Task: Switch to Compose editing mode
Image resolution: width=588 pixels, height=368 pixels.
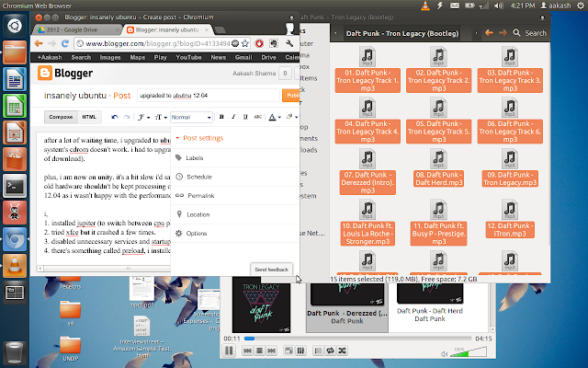Action: tap(61, 117)
